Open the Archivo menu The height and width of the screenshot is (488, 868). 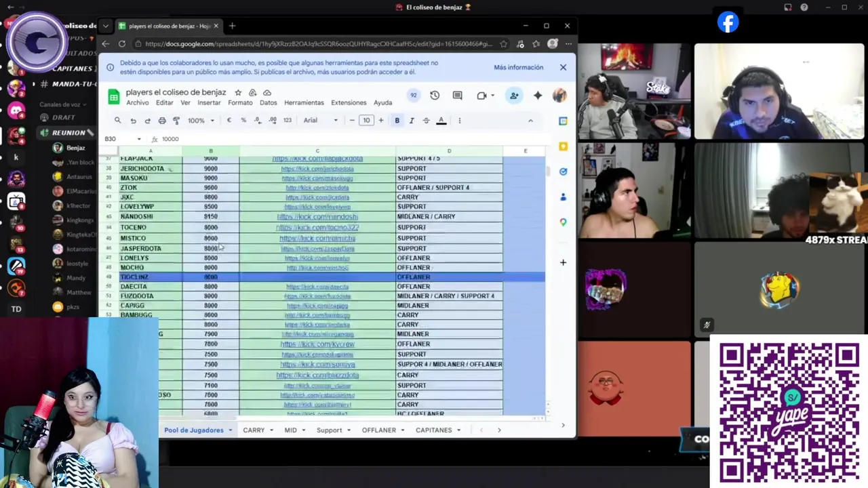tap(138, 103)
